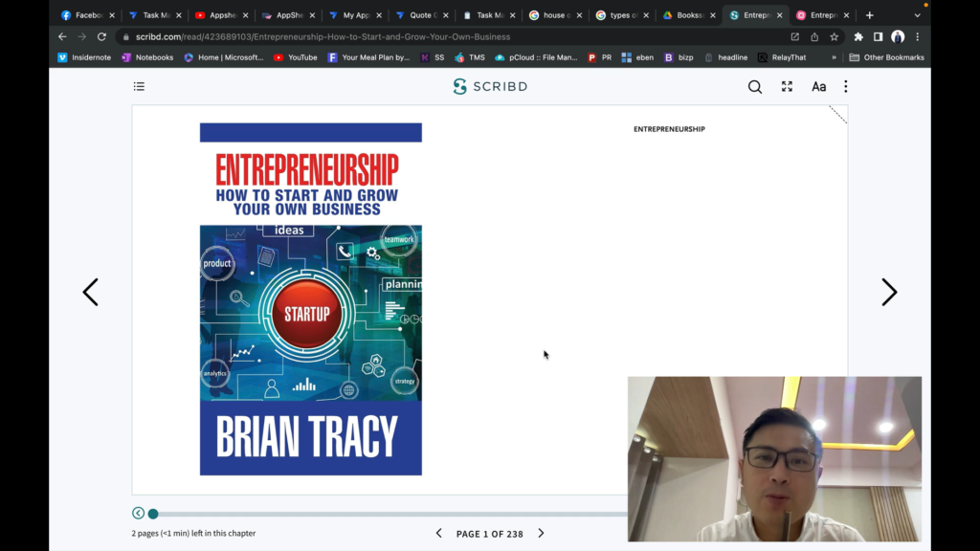This screenshot has width=980, height=551.
Task: Click the '2 pages (<1 min) left in this chapter' text
Action: point(193,533)
